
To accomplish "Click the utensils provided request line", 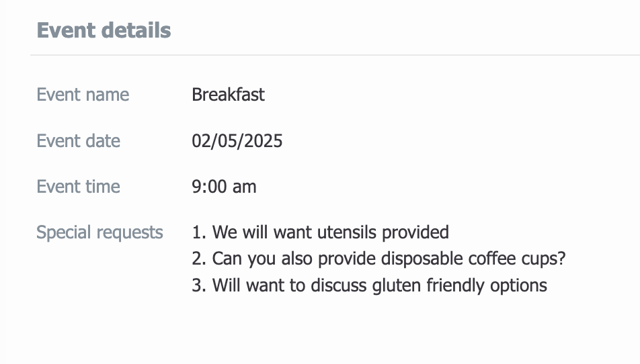I will tap(321, 232).
